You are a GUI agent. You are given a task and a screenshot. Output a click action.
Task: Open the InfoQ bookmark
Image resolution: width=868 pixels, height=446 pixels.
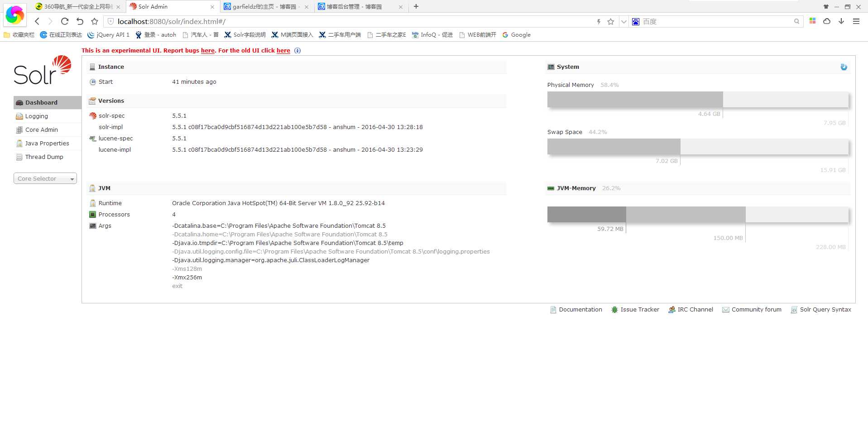click(432, 35)
